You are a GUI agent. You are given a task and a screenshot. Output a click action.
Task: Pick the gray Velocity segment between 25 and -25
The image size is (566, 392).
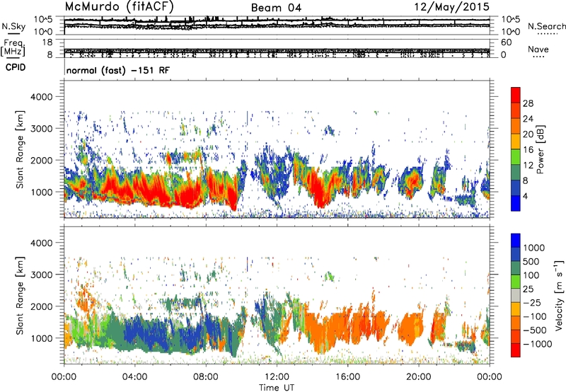point(516,295)
